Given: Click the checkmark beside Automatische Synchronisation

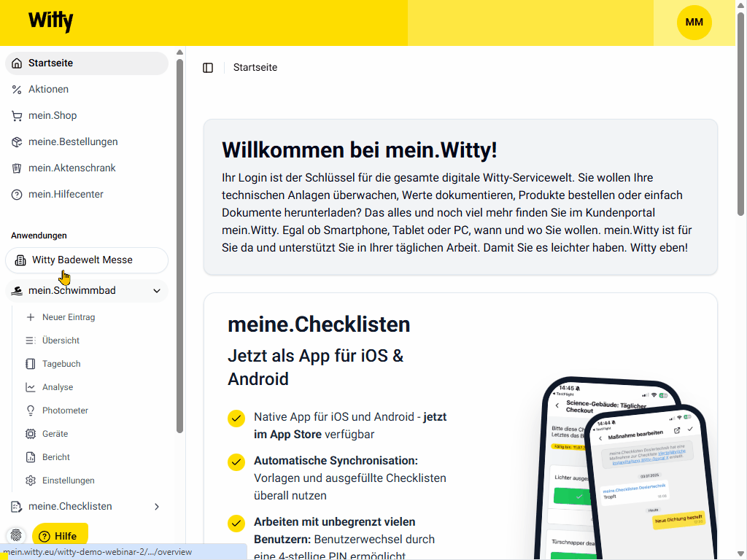Looking at the screenshot, I should 236,462.
